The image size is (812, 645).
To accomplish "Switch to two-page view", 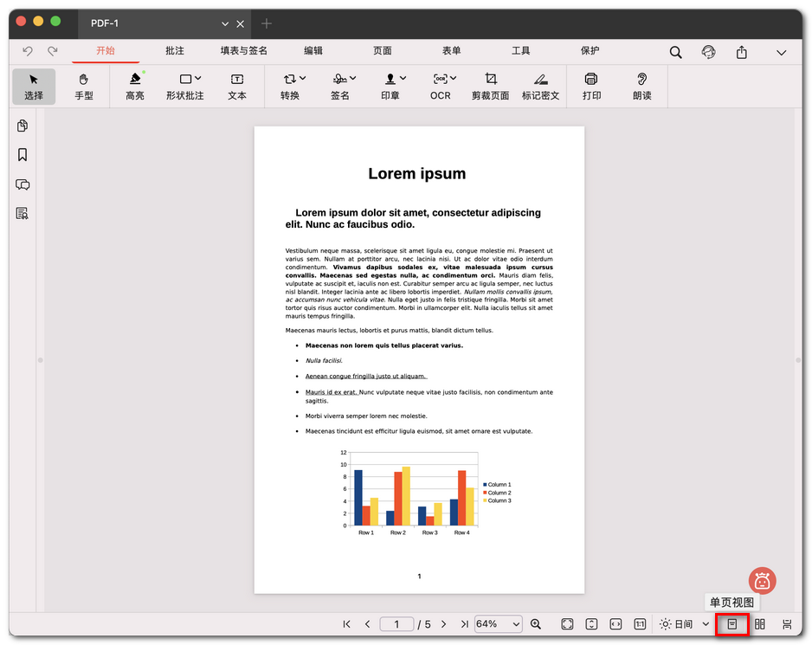I will click(759, 623).
